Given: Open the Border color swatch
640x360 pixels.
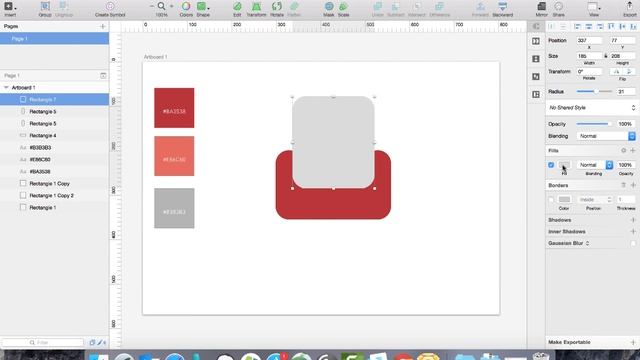Looking at the screenshot, I should pyautogui.click(x=564, y=200).
